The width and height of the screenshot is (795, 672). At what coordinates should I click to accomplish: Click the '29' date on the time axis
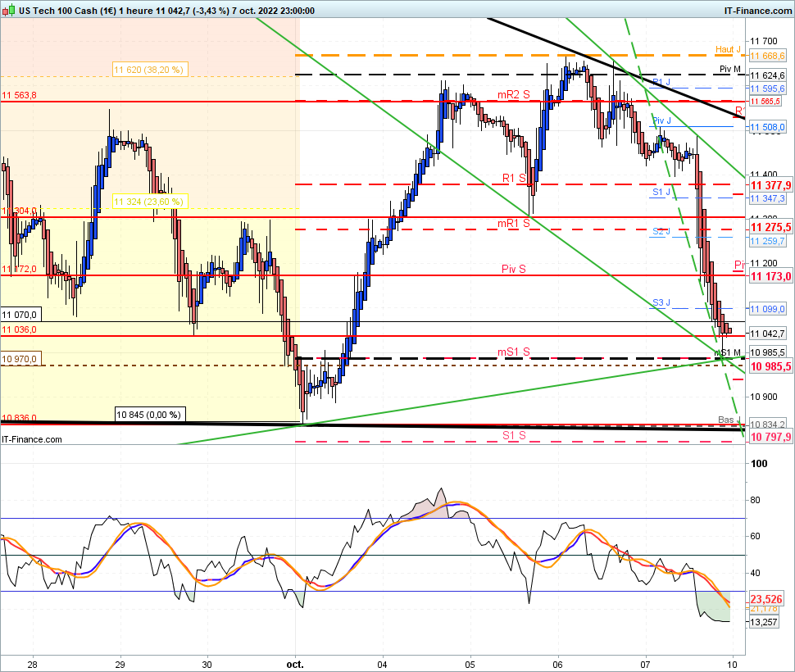click(x=120, y=665)
